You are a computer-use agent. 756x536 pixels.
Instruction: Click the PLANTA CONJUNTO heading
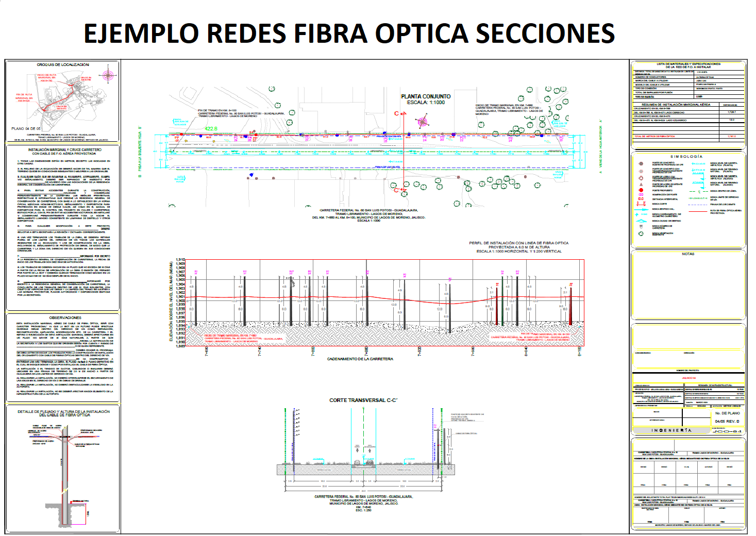(426, 96)
